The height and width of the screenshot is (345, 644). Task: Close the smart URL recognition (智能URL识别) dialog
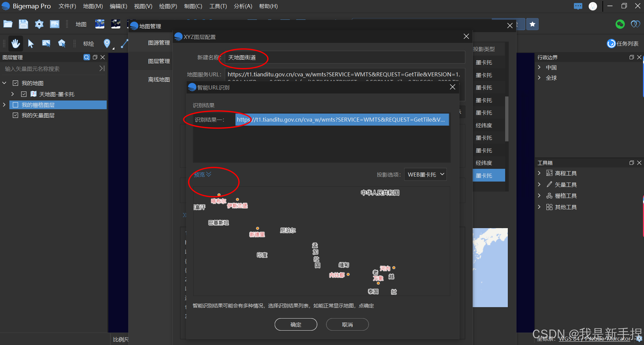pos(452,87)
